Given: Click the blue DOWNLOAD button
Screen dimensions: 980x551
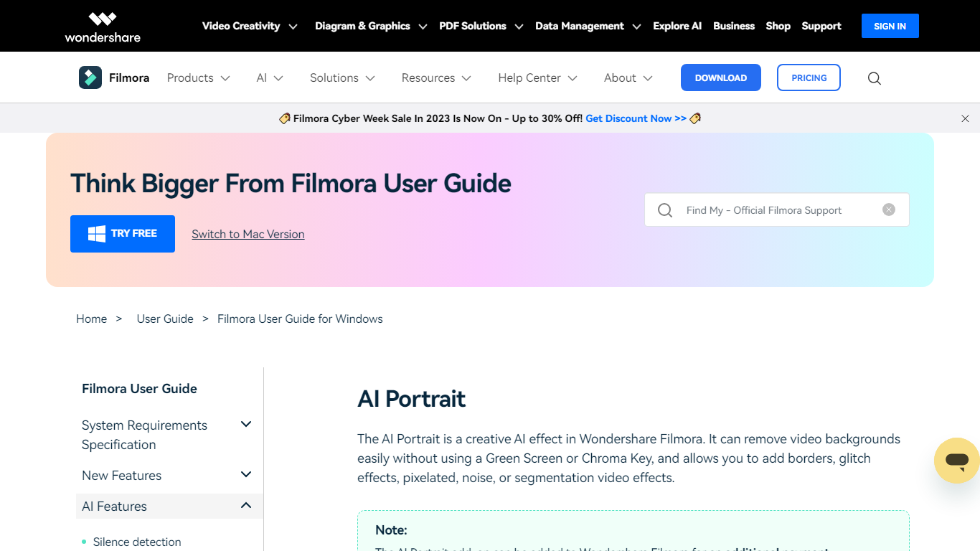Looking at the screenshot, I should click(720, 77).
